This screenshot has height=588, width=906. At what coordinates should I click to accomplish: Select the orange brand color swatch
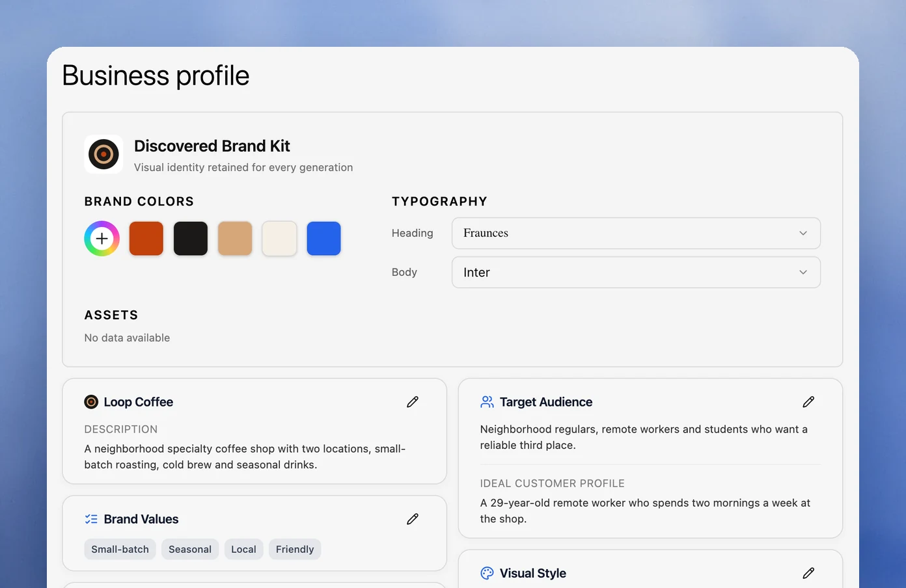tap(146, 238)
